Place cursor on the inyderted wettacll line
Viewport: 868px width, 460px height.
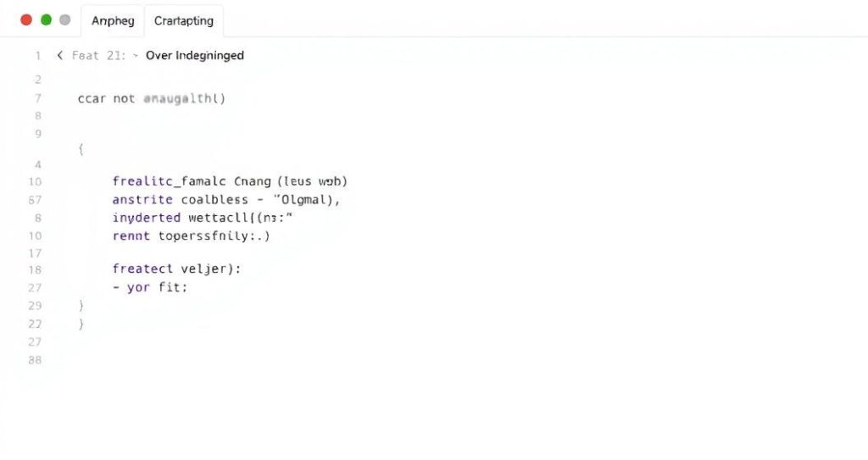point(203,218)
